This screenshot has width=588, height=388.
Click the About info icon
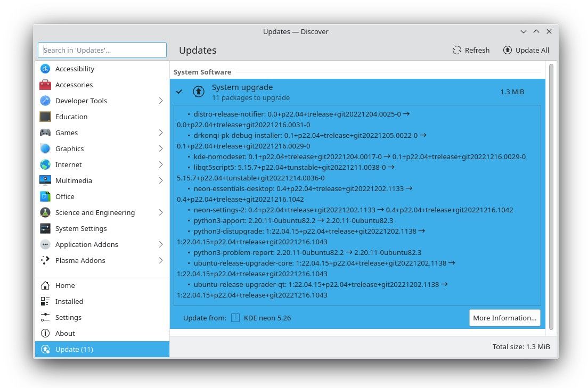[45, 333]
